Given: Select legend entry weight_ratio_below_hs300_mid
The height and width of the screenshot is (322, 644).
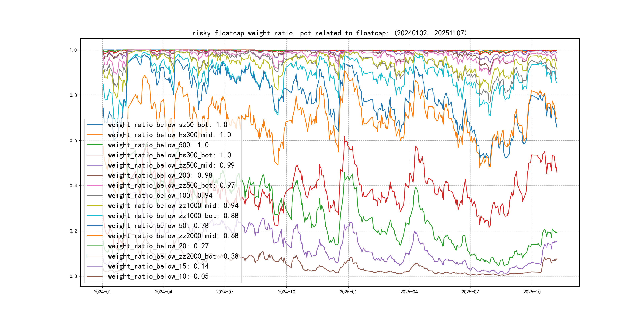Looking at the screenshot, I should click(x=169, y=135).
